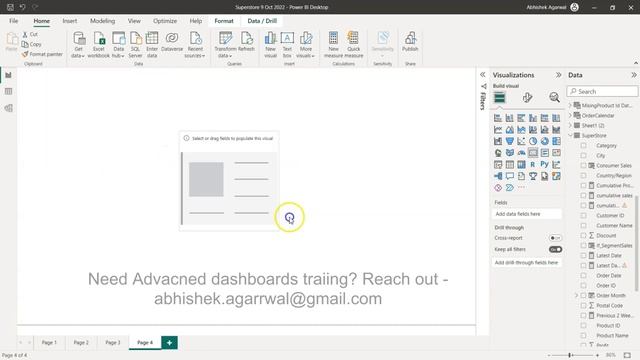Toggle Keep all filters switch
Screen dimensions: 640x360
coord(555,249)
